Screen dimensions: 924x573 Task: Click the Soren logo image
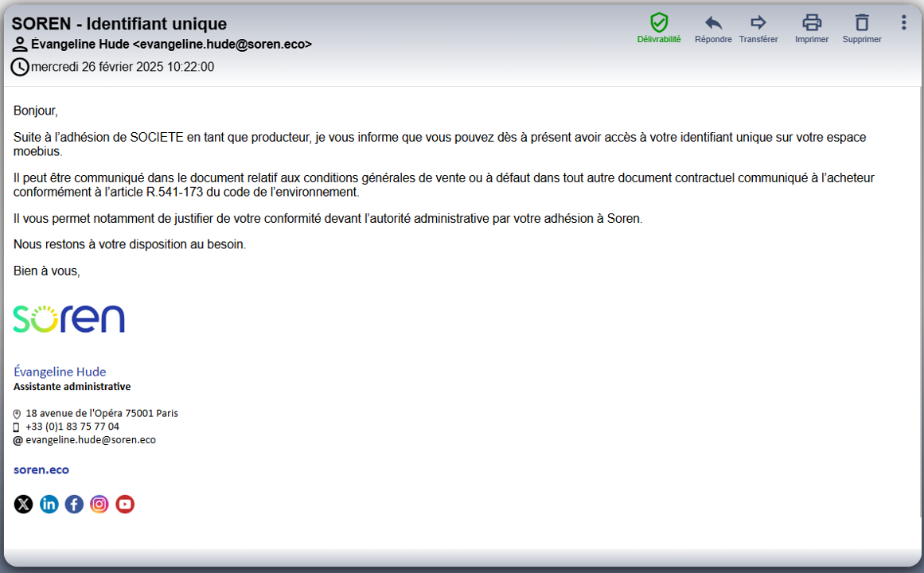click(69, 319)
